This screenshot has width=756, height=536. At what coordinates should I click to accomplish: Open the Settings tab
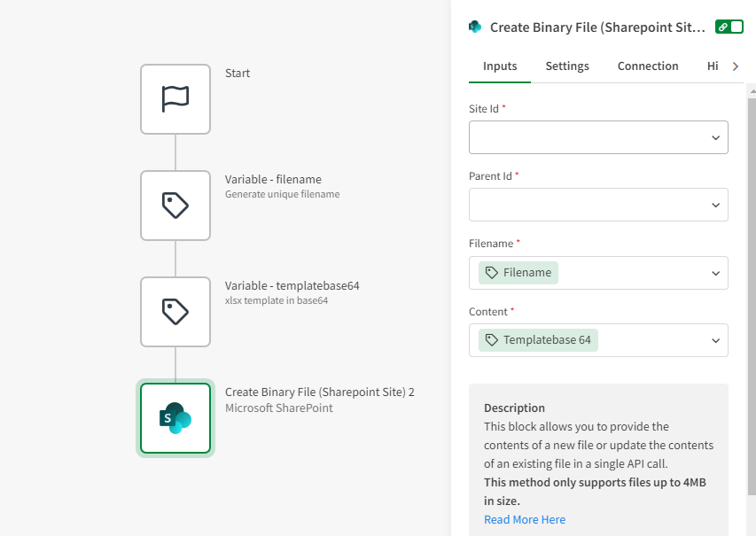pyautogui.click(x=567, y=66)
